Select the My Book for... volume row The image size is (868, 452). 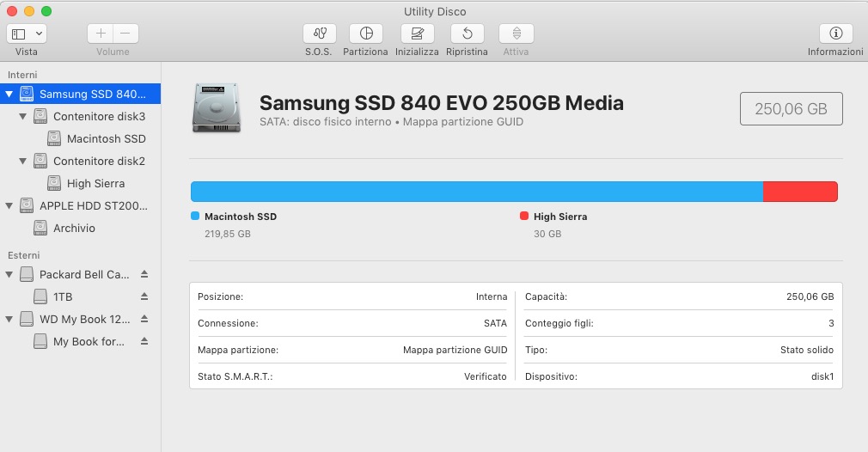tap(80, 341)
